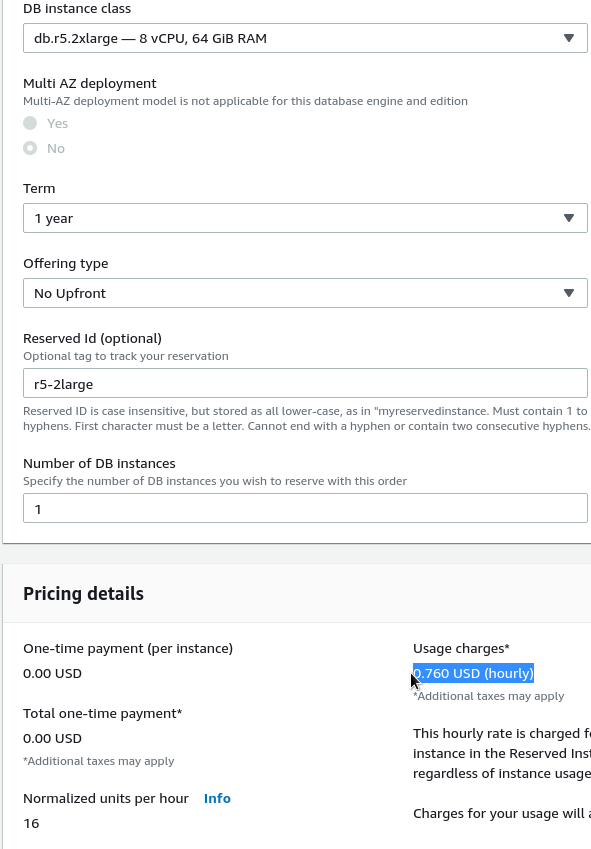The image size is (591, 849).
Task: Click the DB instance class dropdown arrow
Action: (x=568, y=38)
